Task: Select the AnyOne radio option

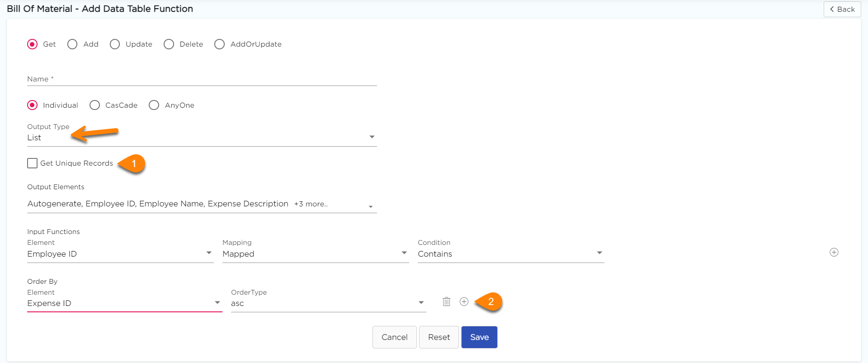Action: (x=154, y=105)
